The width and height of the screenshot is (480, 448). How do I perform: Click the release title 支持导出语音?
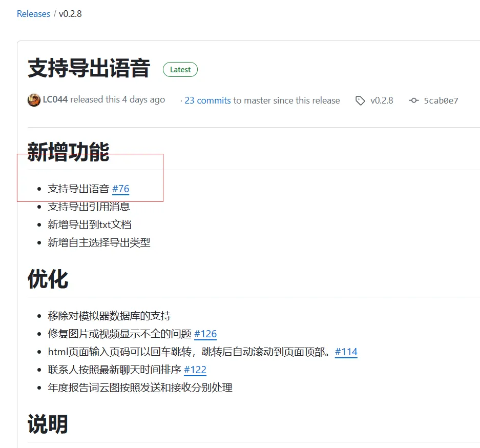[x=89, y=69]
